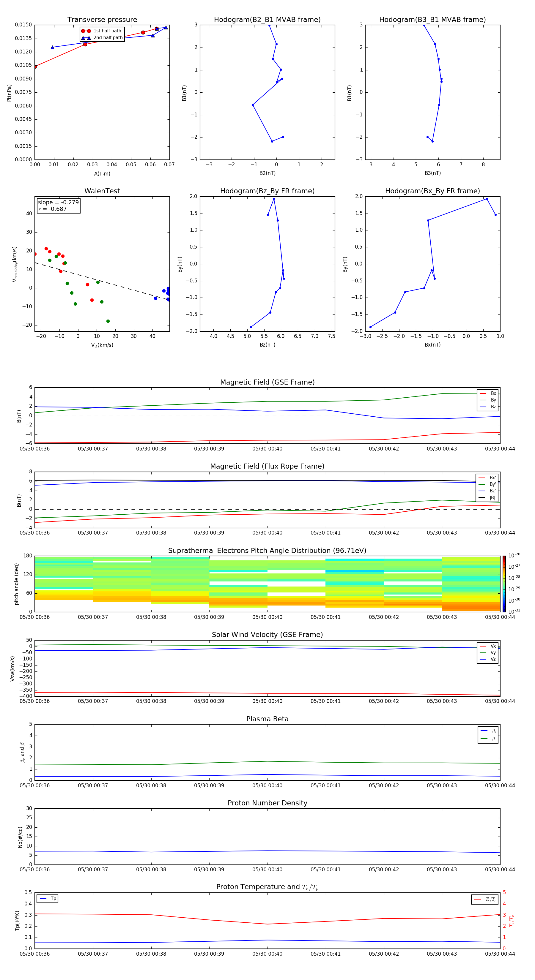Select the 'Tp' legend entry
Viewport: 535px width, 980px height.
(x=48, y=899)
